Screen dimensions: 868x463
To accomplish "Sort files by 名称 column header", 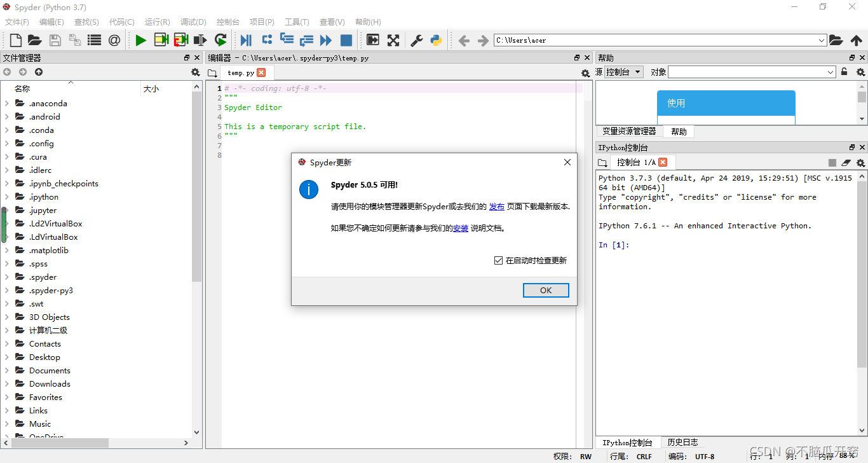I will pos(71,88).
